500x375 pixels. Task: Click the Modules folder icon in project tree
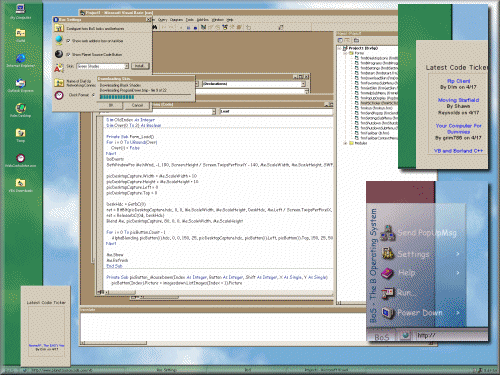[351, 143]
